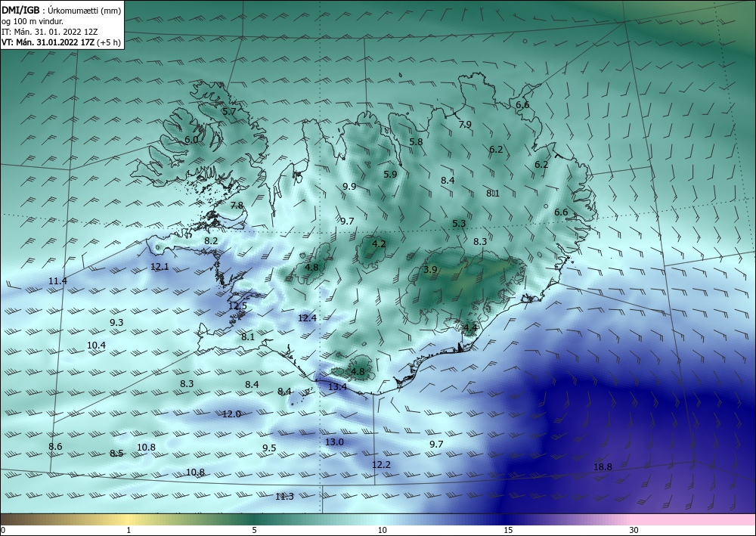Click the 9.9 value on the map
The width and height of the screenshot is (756, 536).
click(349, 187)
